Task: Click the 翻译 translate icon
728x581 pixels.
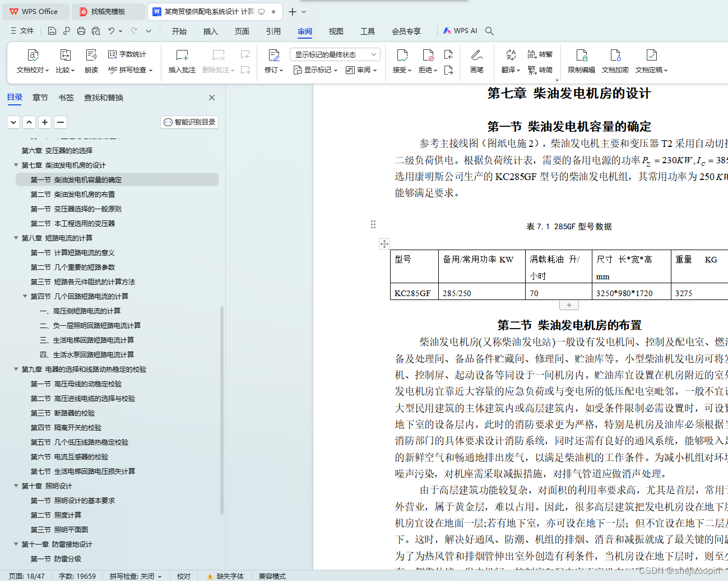Action: pyautogui.click(x=511, y=55)
